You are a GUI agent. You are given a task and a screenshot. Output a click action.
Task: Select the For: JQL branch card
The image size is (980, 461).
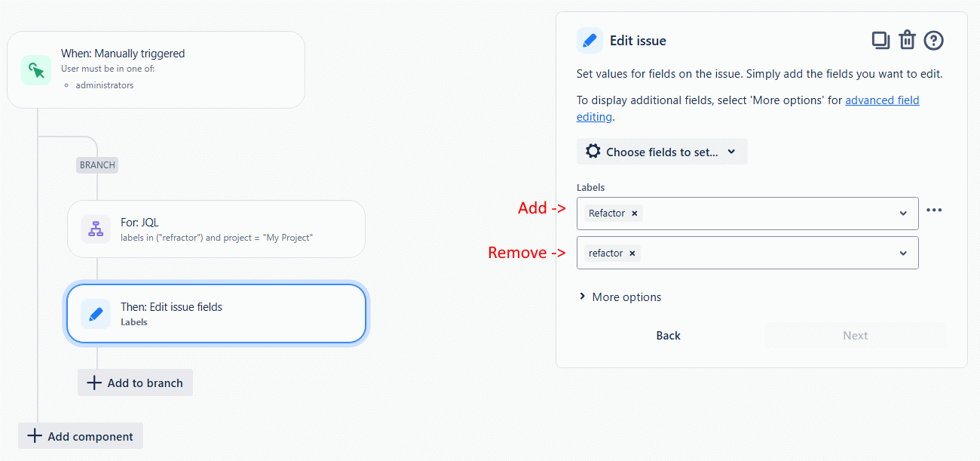tap(216, 229)
